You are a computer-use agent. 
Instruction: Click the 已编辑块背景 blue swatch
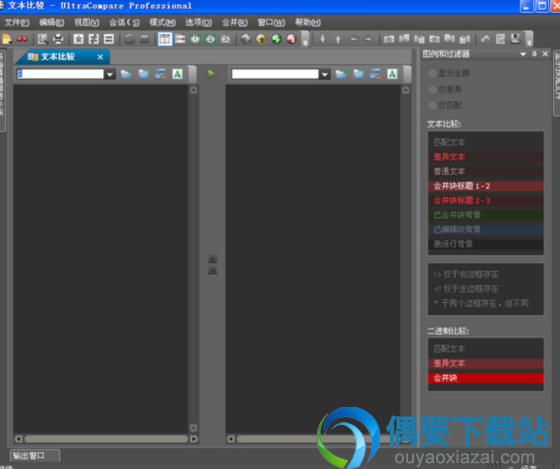(486, 229)
